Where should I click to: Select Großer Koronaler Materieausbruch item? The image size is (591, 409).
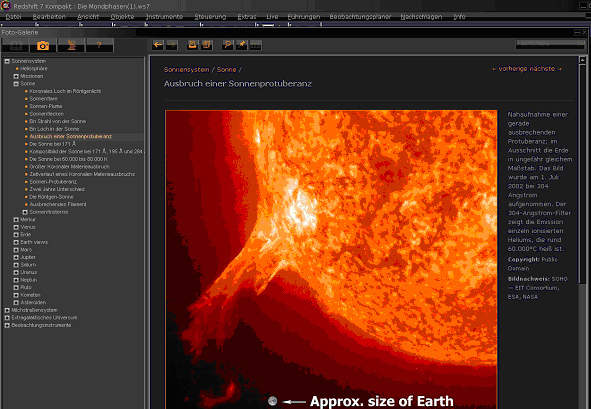pyautogui.click(x=69, y=167)
